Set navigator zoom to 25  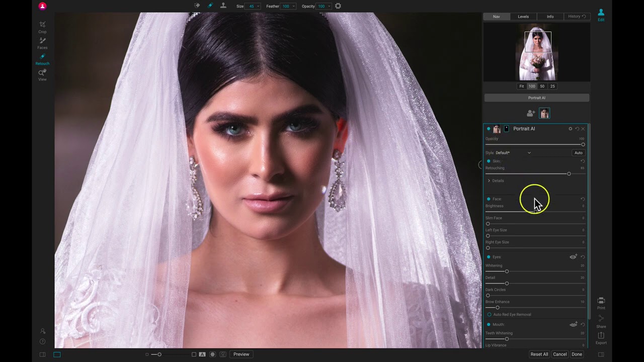coord(552,86)
